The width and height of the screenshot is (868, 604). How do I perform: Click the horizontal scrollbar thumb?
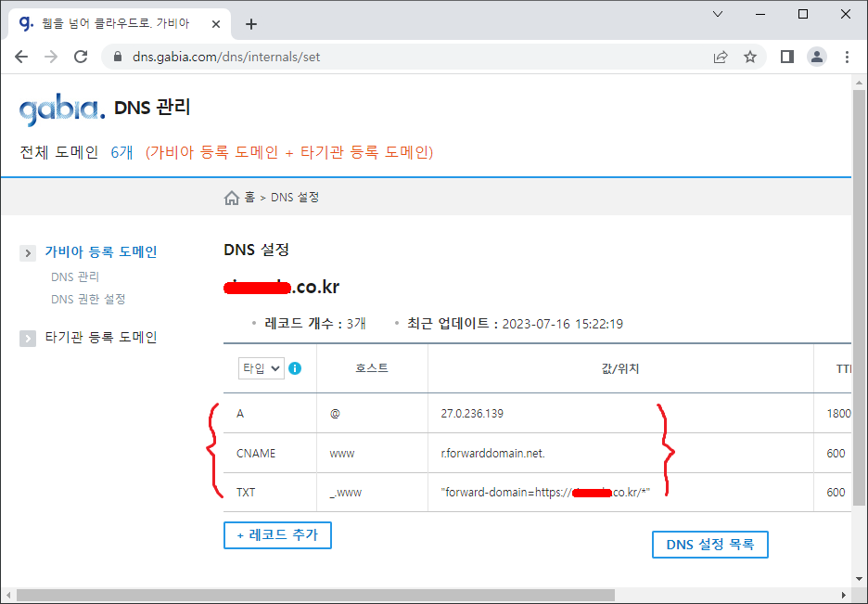point(315,596)
